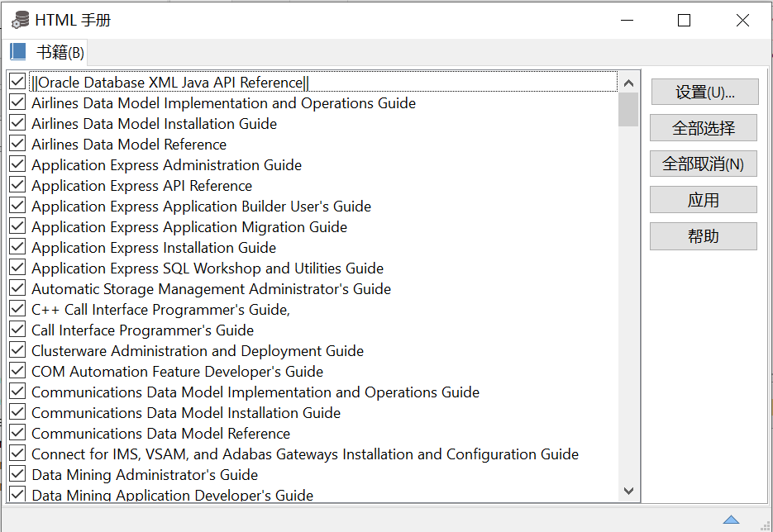This screenshot has width=773, height=532.
Task: Close the HTML 手册 window
Action: click(742, 20)
